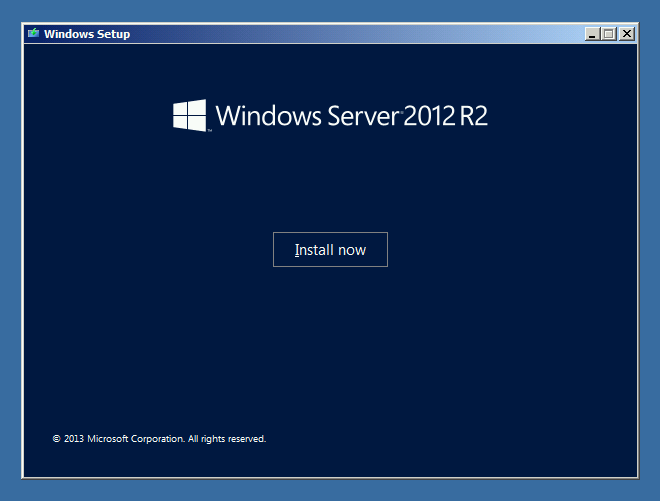This screenshot has width=660, height=501.
Task: Open the Windows Setup title bar icon menu
Action: coord(33,33)
